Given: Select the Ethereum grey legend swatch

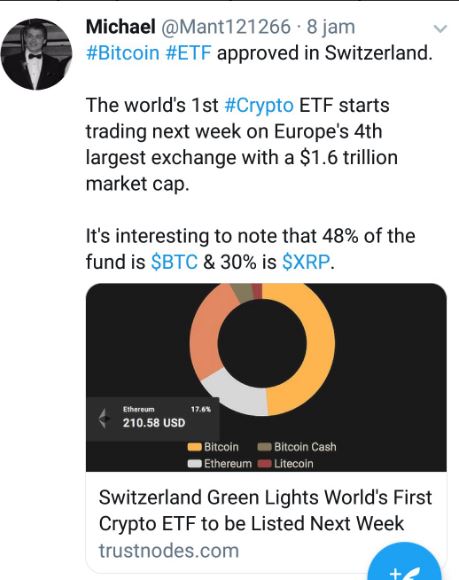Looking at the screenshot, I should click(195, 463).
